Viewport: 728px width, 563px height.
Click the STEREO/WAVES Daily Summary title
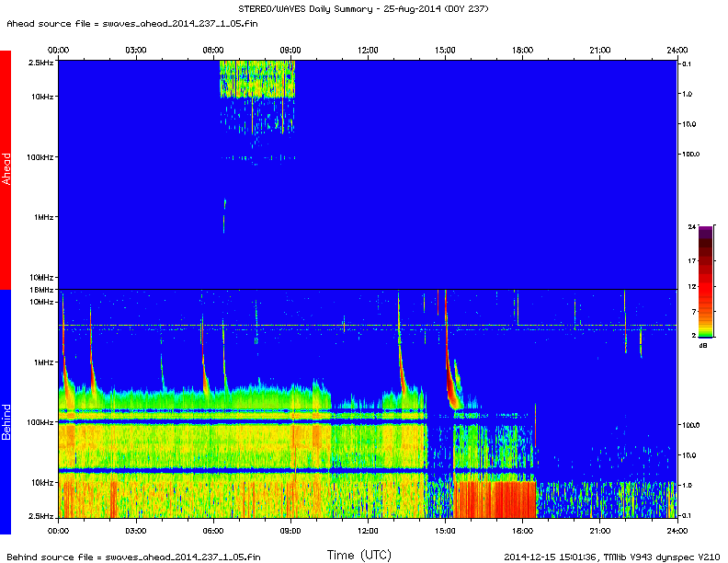tap(363, 9)
